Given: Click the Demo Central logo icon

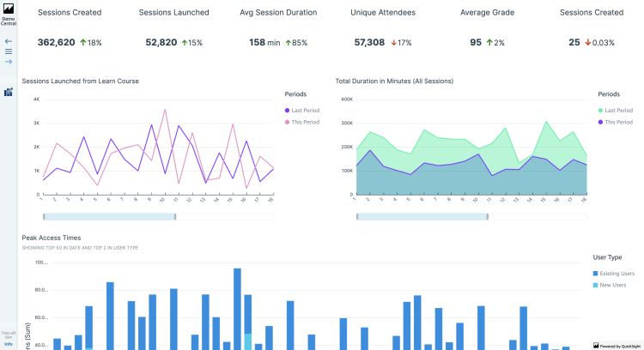Looking at the screenshot, I should [8, 9].
